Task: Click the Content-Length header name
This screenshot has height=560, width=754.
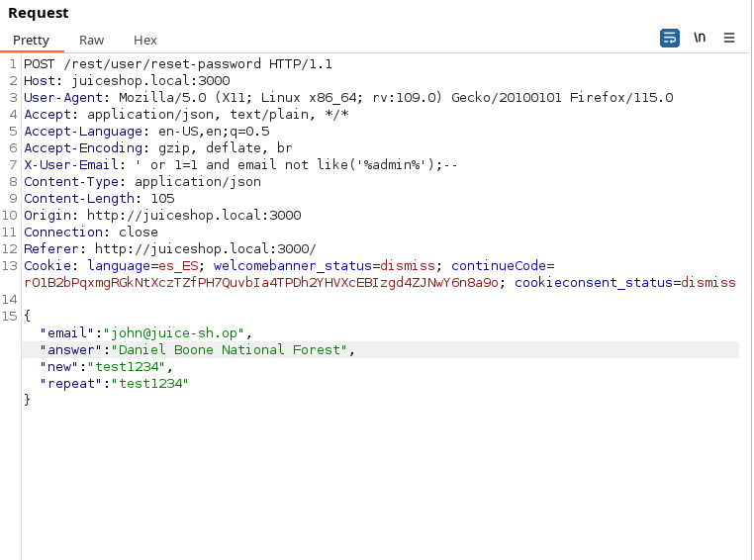Action: coord(79,199)
